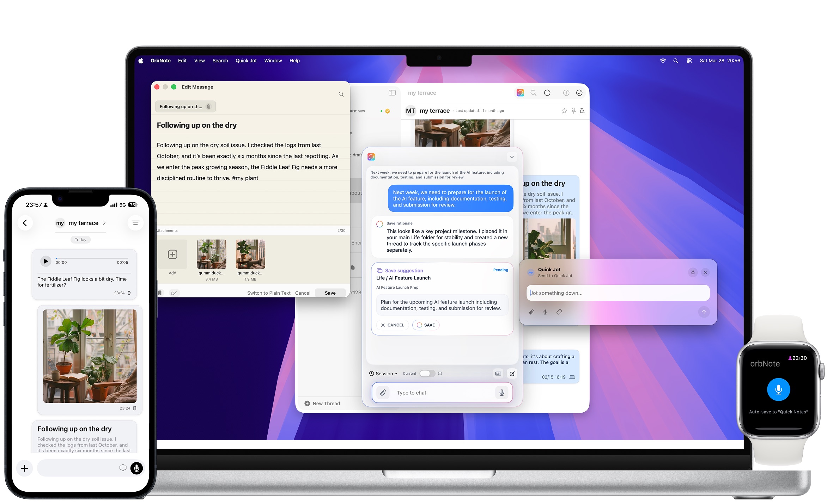Add a new attachment
Image resolution: width=827 pixels, height=504 pixels.
[172, 254]
